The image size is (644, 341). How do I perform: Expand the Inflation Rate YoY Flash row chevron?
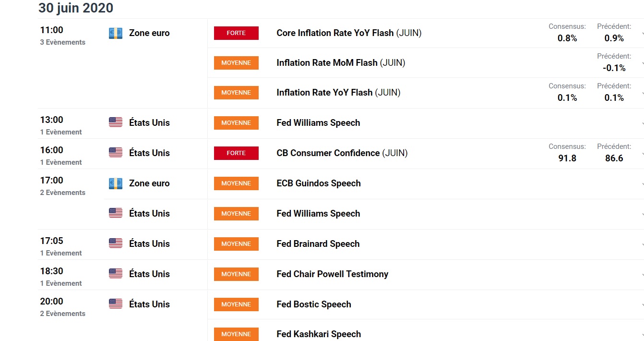coord(642,94)
